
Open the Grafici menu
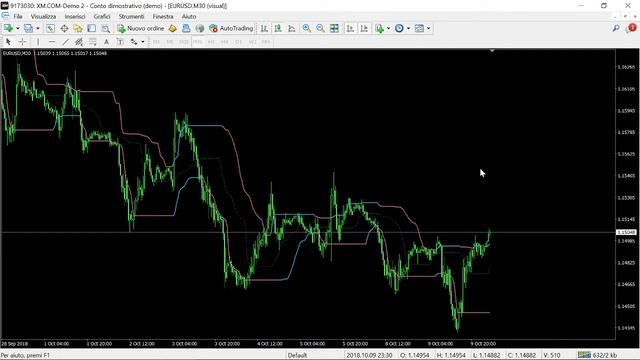pos(102,16)
